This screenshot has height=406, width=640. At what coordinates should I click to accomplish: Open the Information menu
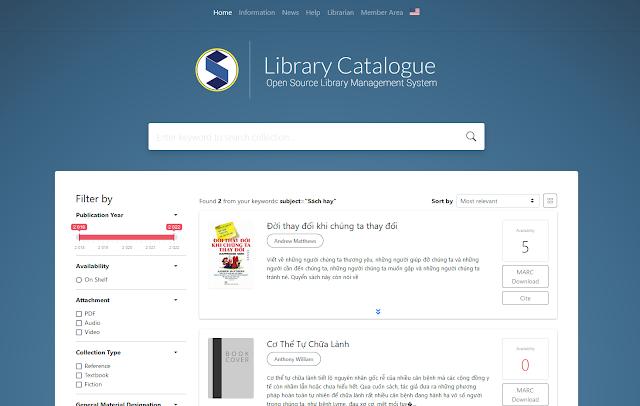(x=257, y=13)
